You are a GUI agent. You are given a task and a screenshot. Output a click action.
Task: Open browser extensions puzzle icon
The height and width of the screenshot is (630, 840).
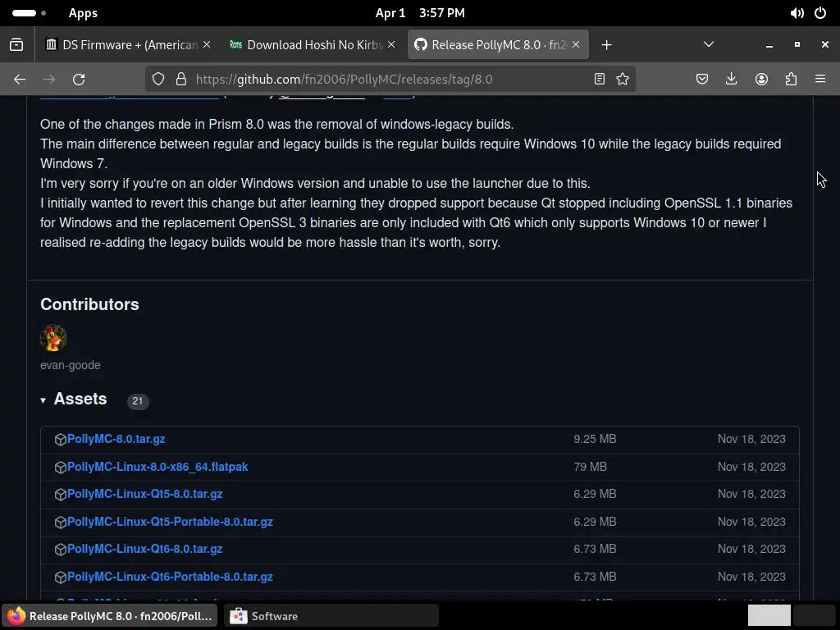coord(791,80)
